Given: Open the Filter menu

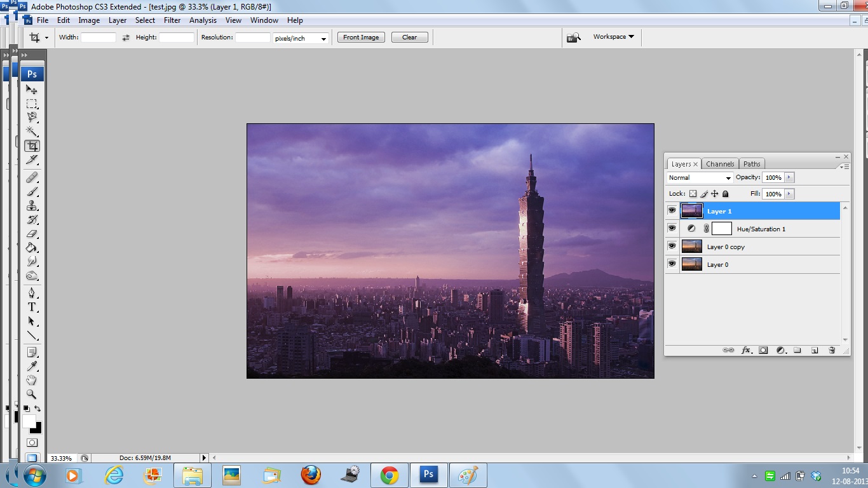Looking at the screenshot, I should pos(172,20).
